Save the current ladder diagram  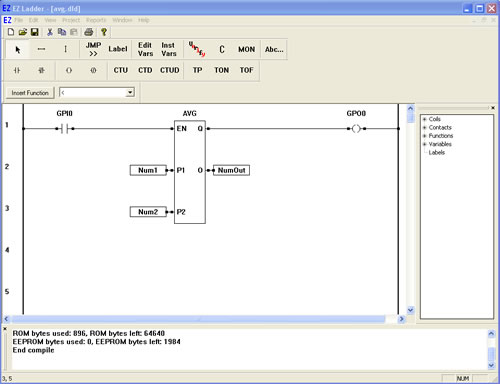(34, 32)
